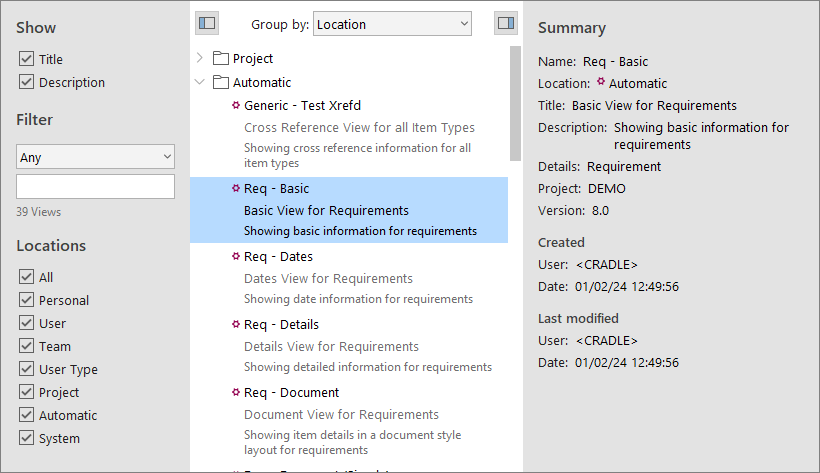Click 'Document View for Requirements' text
The height and width of the screenshot is (473, 820).
pyautogui.click(x=341, y=414)
